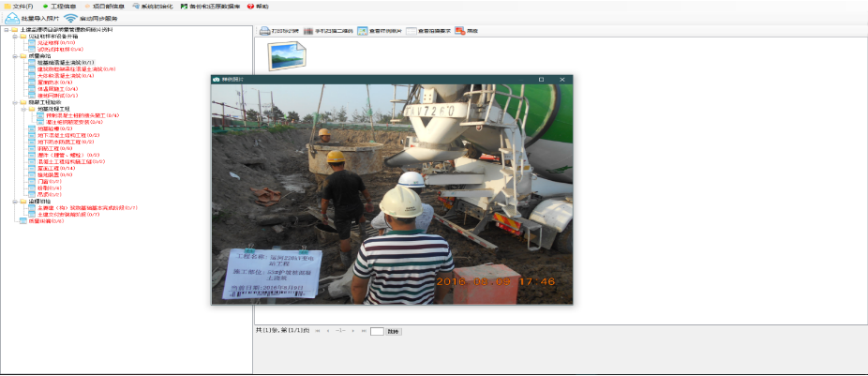Click the view shooting requirements icon
The image size is (868, 376).
tap(412, 31)
